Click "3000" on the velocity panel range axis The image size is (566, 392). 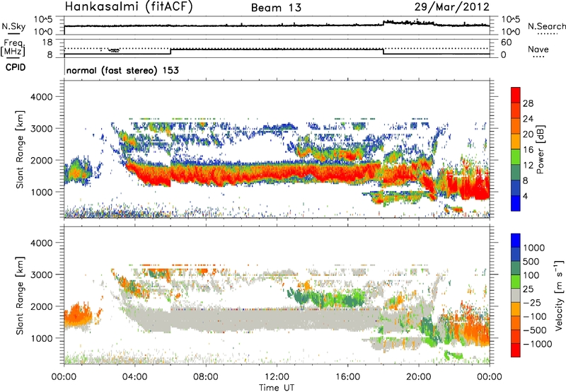[41, 275]
